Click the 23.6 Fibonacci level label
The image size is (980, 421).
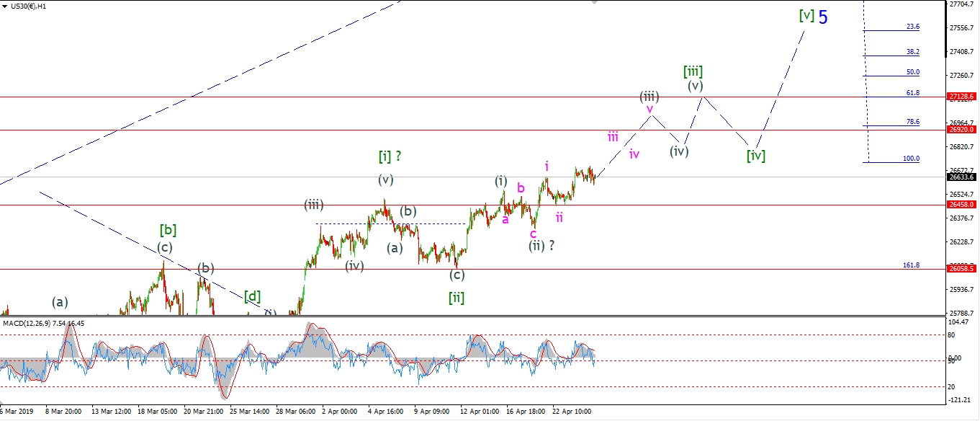click(x=912, y=27)
